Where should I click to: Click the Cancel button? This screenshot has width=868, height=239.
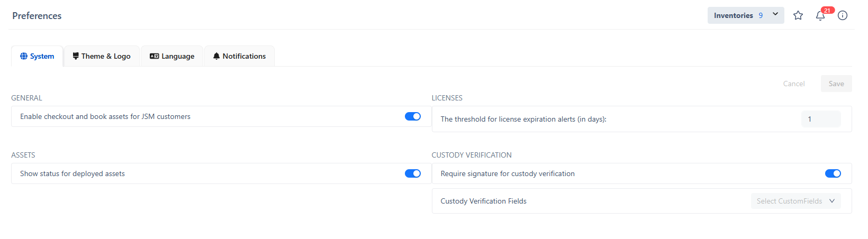[794, 84]
